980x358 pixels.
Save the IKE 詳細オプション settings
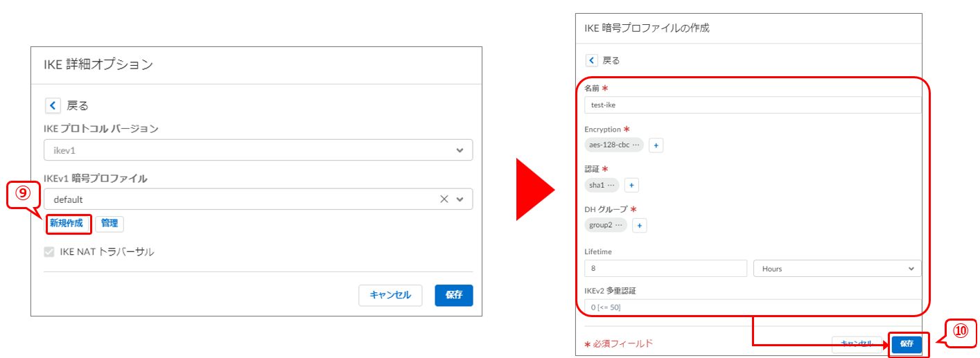[454, 295]
